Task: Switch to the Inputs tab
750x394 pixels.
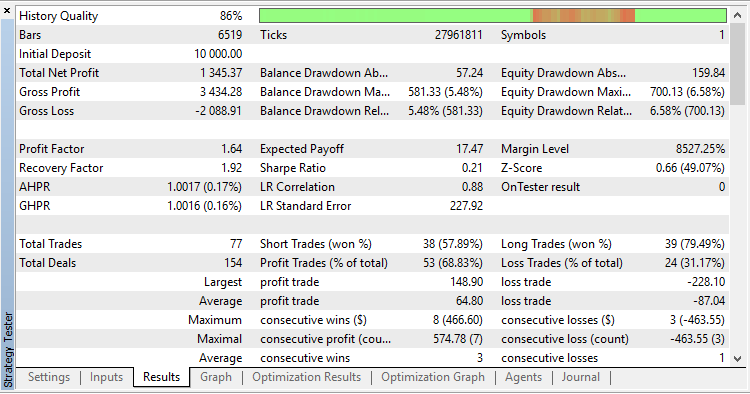Action: 106,377
